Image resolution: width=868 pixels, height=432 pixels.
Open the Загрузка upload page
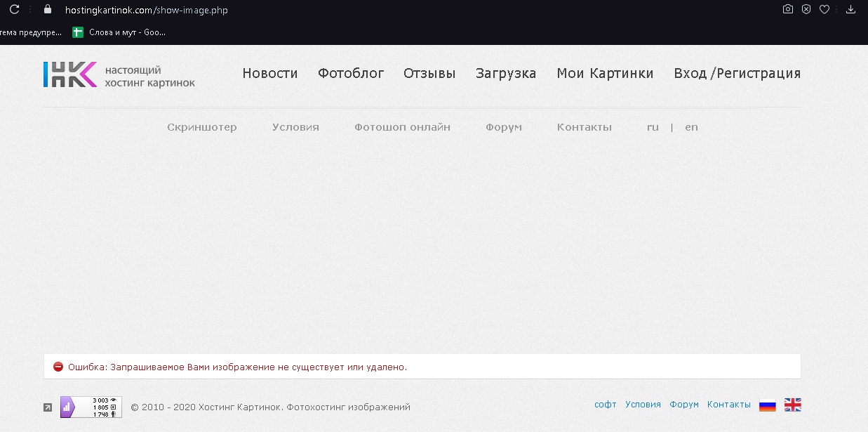505,74
